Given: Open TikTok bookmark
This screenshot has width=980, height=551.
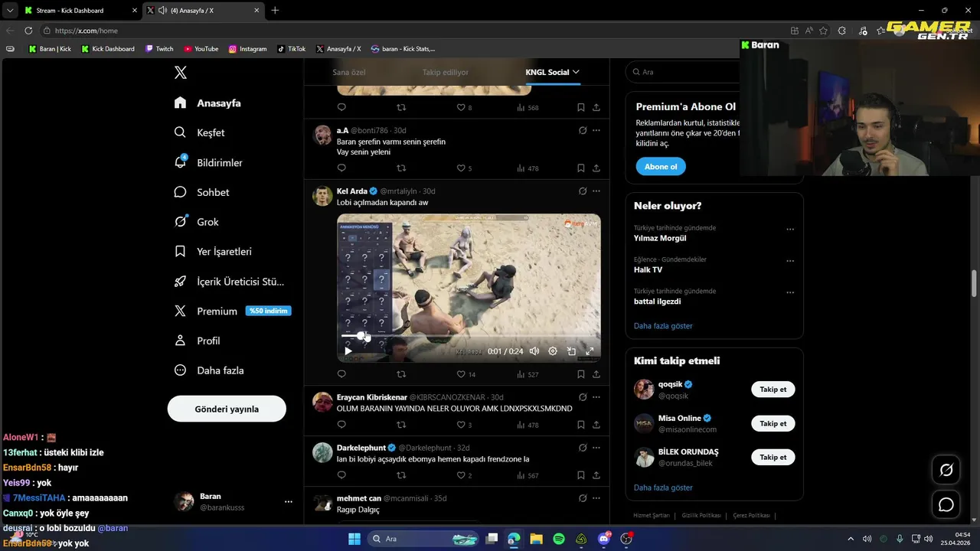Looking at the screenshot, I should (292, 49).
